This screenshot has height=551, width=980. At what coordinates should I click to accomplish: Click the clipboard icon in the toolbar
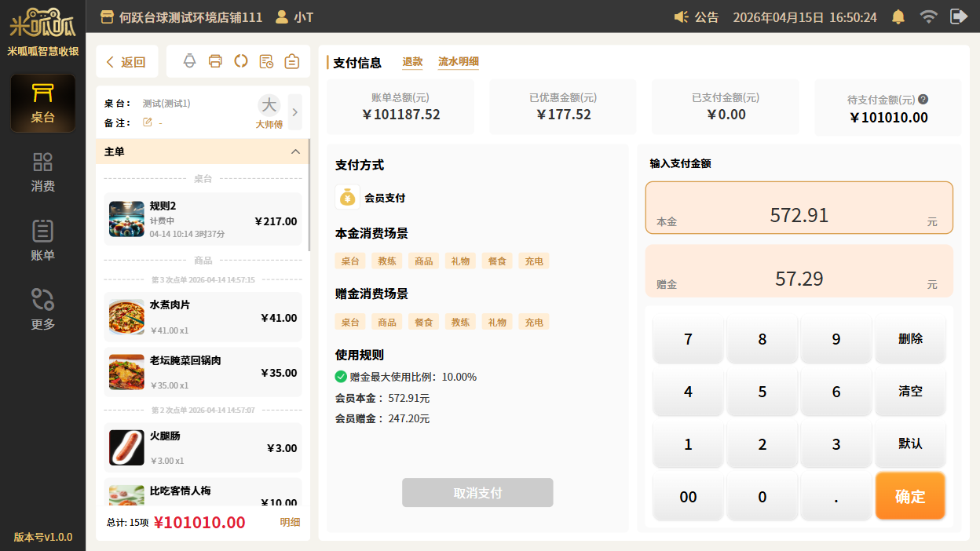(292, 61)
